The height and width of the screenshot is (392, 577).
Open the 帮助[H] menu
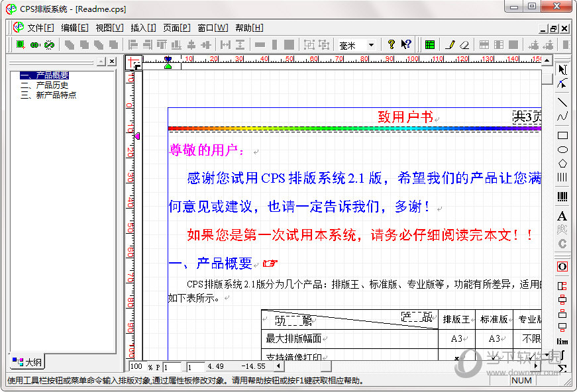pyautogui.click(x=249, y=28)
